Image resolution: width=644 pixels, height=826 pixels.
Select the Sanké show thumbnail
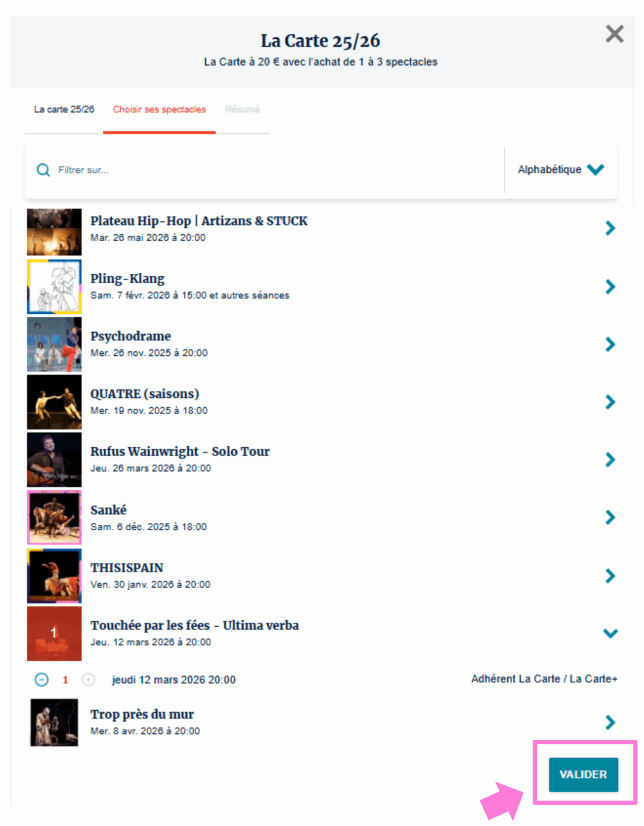pos(54,517)
